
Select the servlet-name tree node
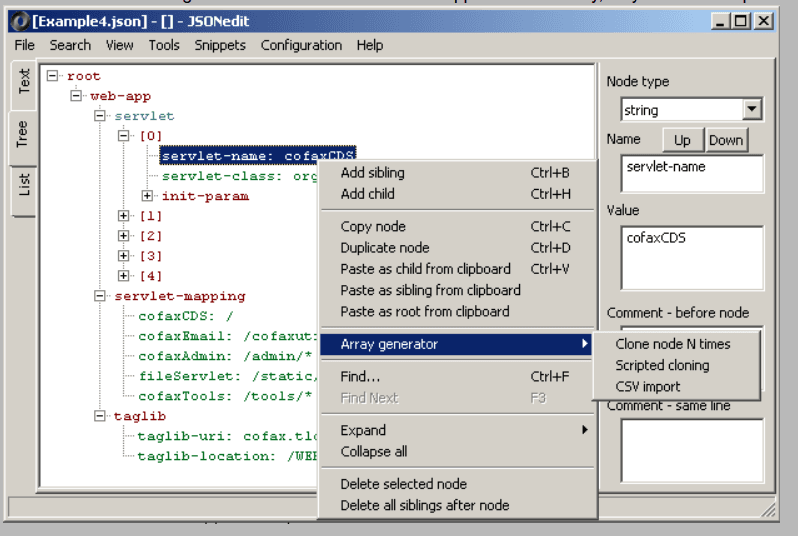258,156
